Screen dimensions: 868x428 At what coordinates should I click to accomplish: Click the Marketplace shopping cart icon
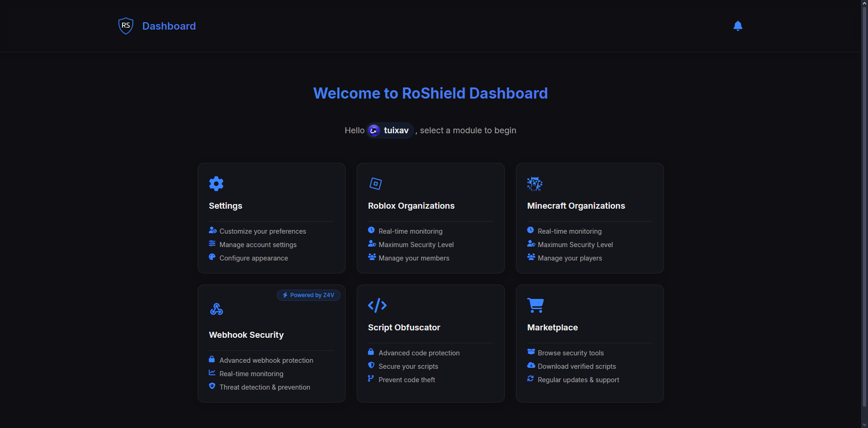[x=535, y=305]
